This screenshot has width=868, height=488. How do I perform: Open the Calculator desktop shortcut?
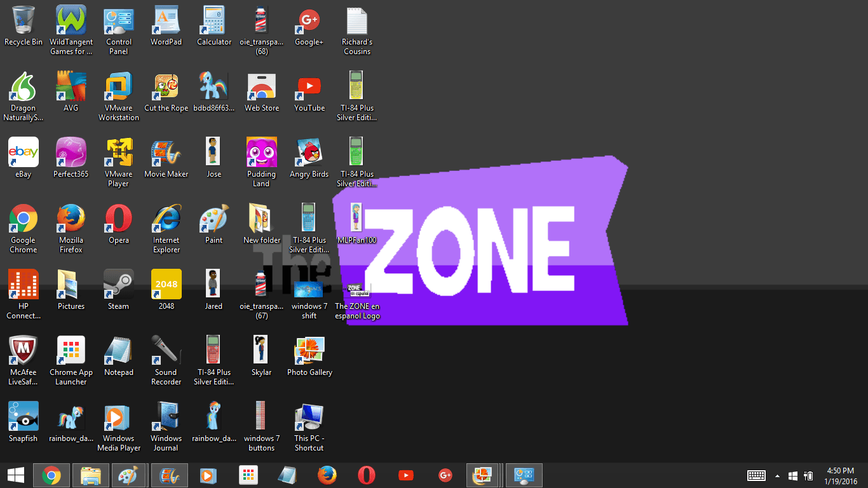pyautogui.click(x=214, y=26)
